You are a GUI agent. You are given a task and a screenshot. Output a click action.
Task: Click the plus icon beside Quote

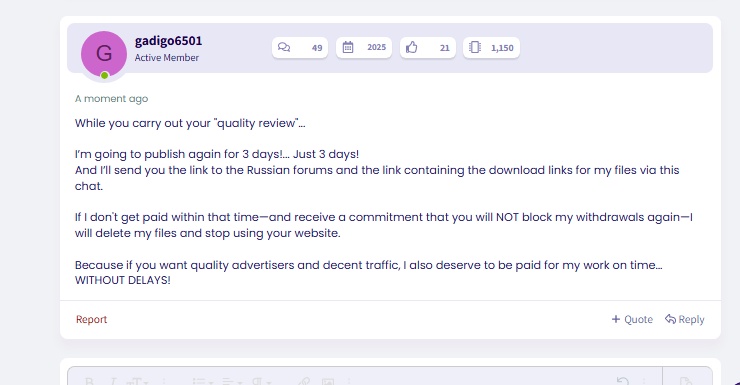click(616, 319)
